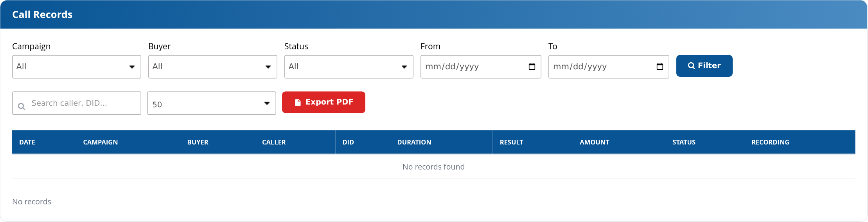Open the From date calendar picker icon

(532, 67)
